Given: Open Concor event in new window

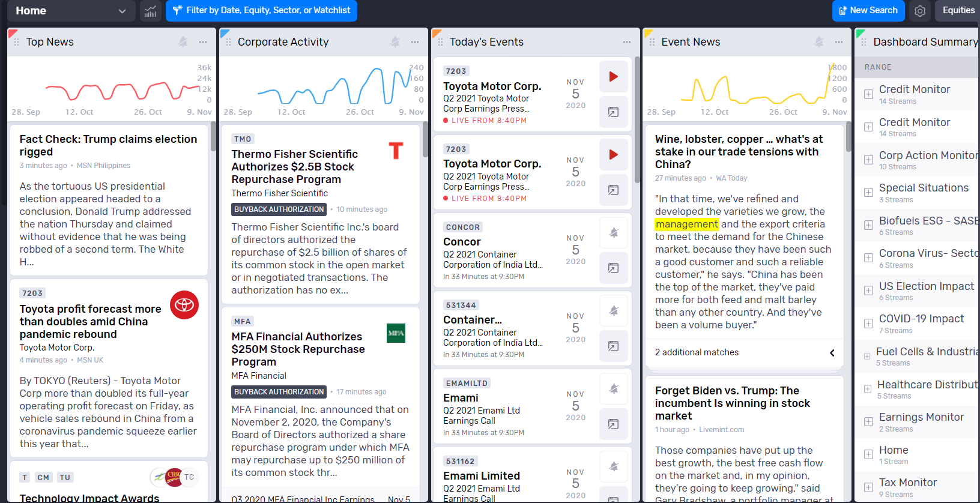Looking at the screenshot, I should point(614,268).
